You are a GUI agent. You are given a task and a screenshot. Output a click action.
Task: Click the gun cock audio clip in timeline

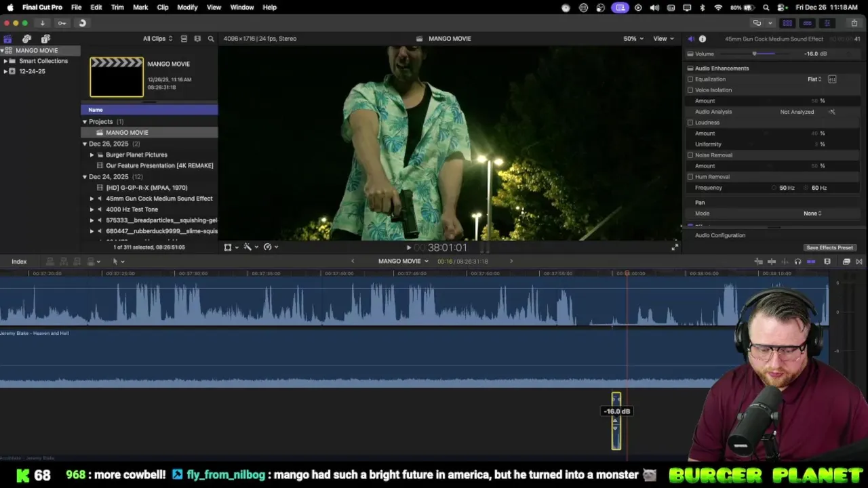(616, 422)
